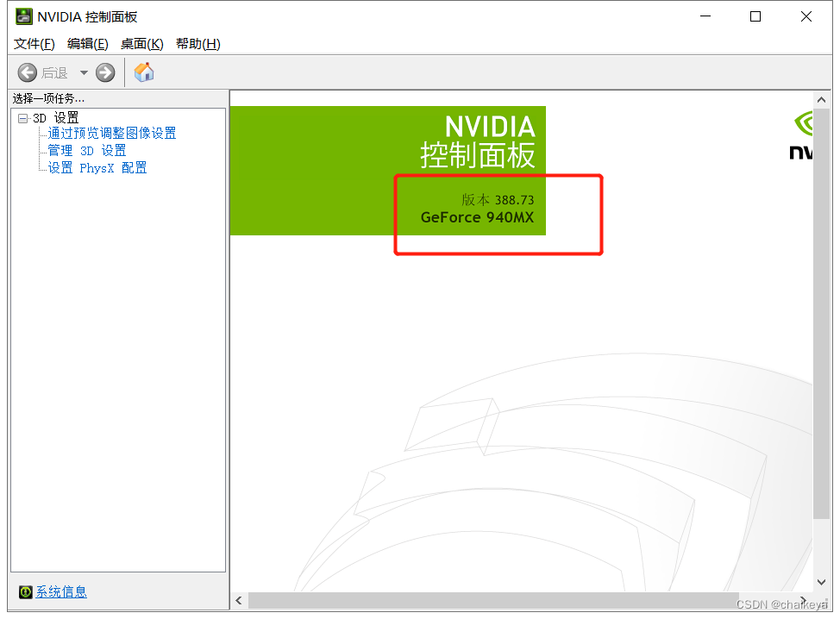The width and height of the screenshot is (840, 619).
Task: Click the GeForce 940MX text
Action: pyautogui.click(x=477, y=217)
